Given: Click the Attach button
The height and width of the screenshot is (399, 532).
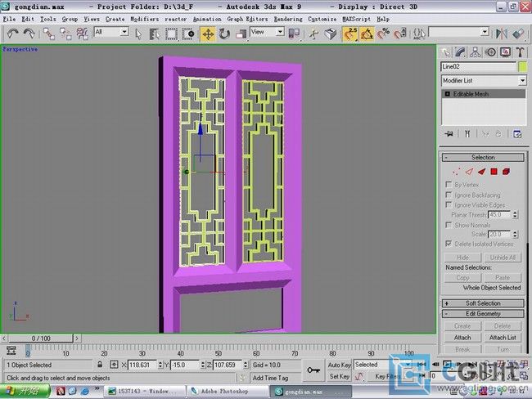Looking at the screenshot, I should 462,338.
